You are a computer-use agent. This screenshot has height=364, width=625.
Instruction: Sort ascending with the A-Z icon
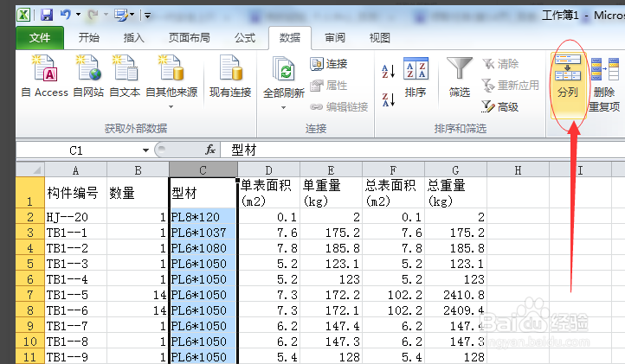coord(388,71)
